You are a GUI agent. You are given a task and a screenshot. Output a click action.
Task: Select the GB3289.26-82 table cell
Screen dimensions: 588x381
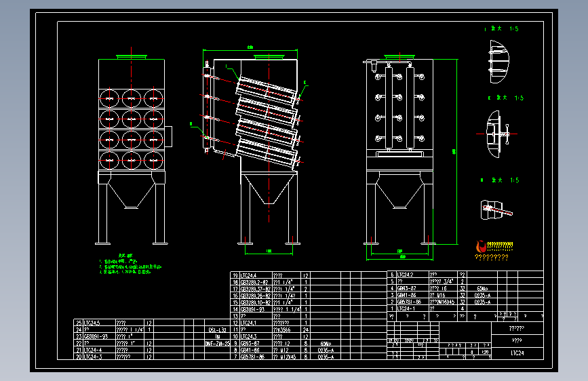pos(256,296)
